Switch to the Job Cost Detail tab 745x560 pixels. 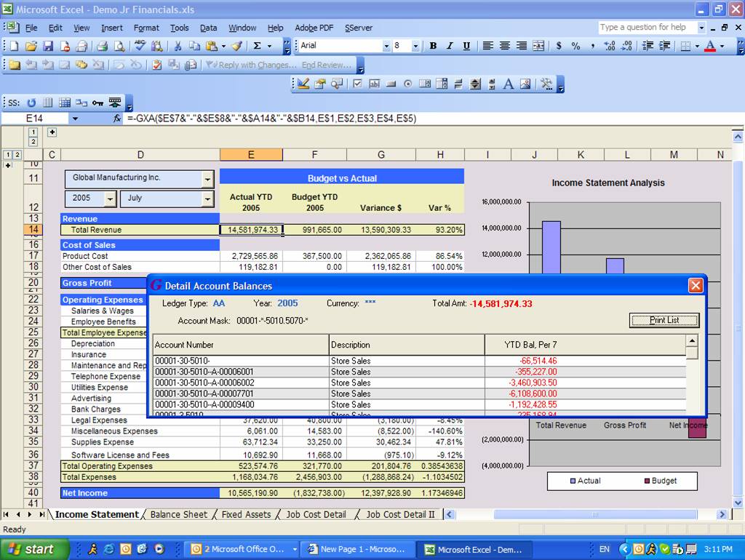[x=316, y=514]
